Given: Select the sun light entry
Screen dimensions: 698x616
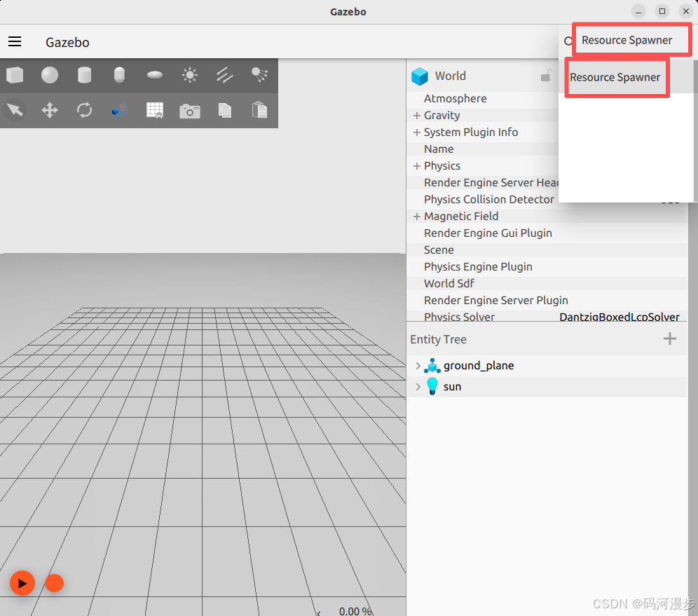Looking at the screenshot, I should click(452, 386).
